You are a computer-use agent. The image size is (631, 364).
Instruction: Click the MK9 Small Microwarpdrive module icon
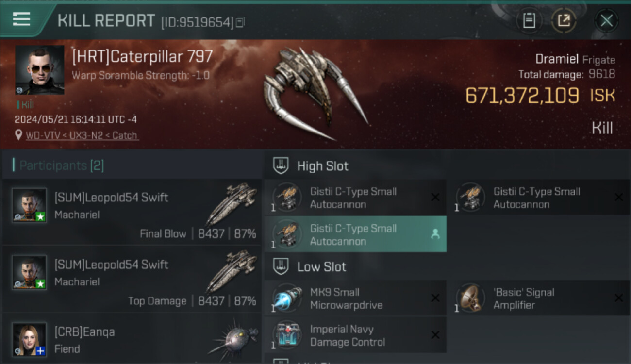(x=287, y=298)
